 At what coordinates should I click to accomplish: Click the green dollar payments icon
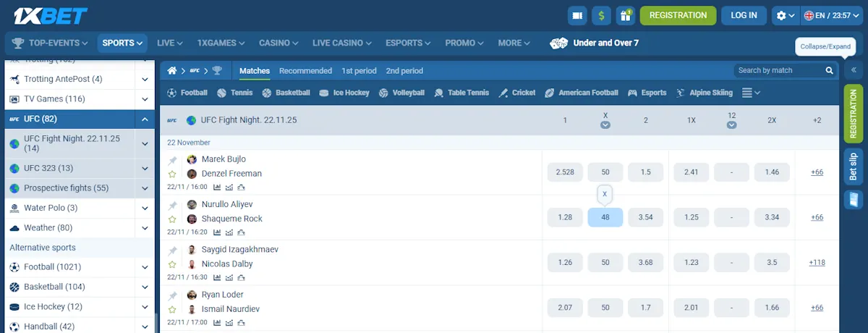[x=601, y=15]
